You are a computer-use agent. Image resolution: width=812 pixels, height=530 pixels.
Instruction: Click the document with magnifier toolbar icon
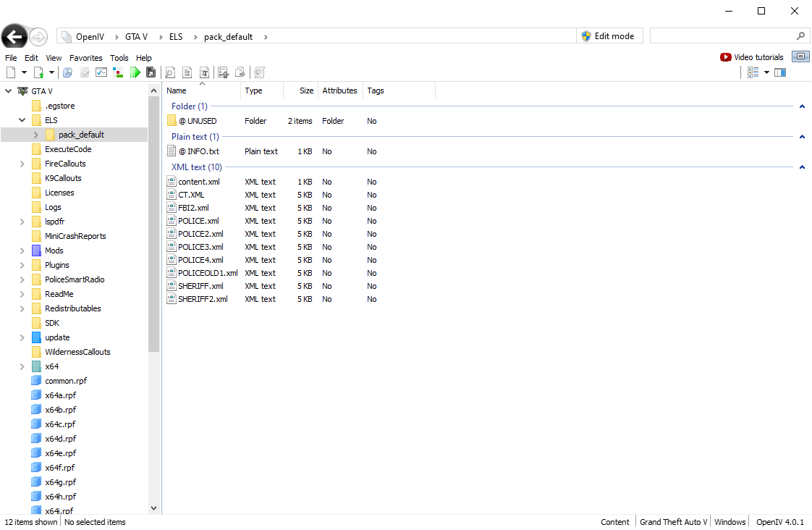(x=170, y=72)
